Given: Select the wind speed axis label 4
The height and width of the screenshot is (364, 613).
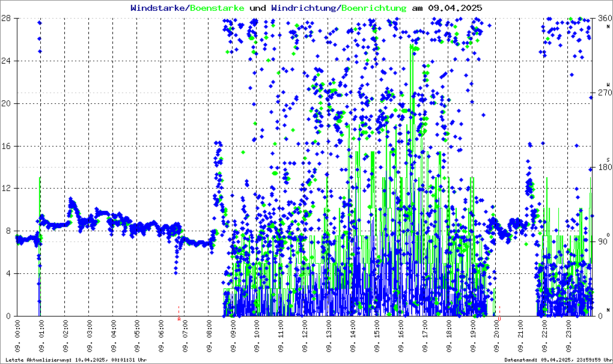Looking at the screenshot, I should pos(8,273).
